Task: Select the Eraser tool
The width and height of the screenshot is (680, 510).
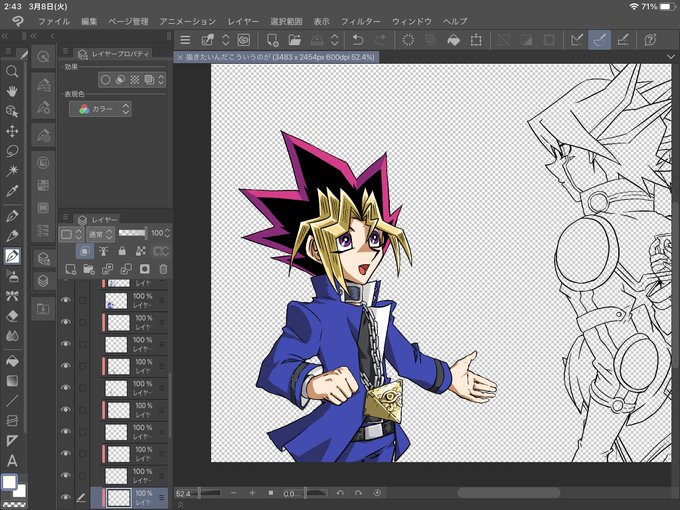Action: point(12,316)
